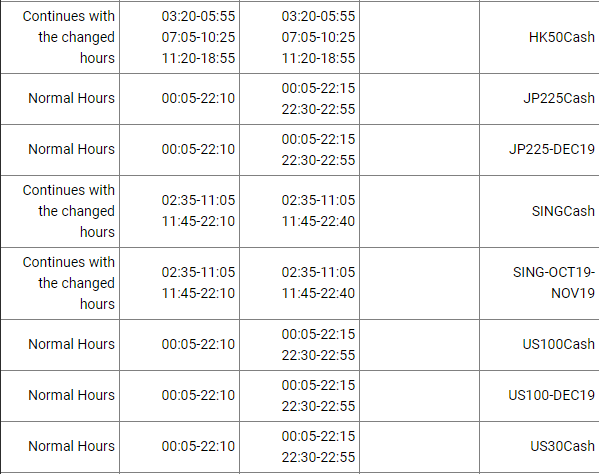Click the 11:45-22:40 time in SINGCash row
Image resolution: width=599 pixels, height=474 pixels.
tap(318, 221)
